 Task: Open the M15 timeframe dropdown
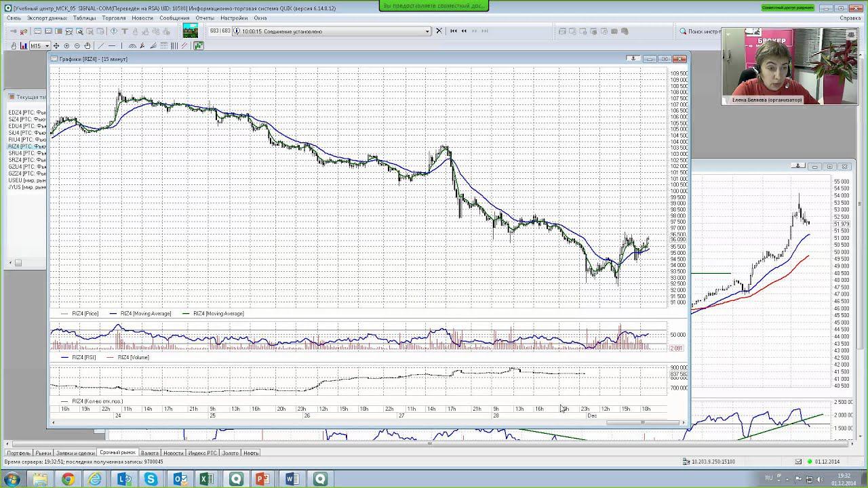click(x=47, y=45)
